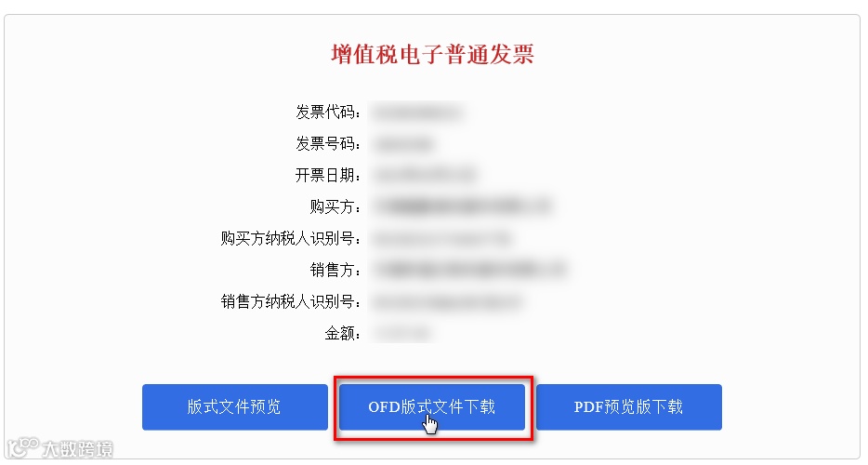The height and width of the screenshot is (465, 868).
Task: Click the 版式文件预览 button
Action: pos(235,406)
